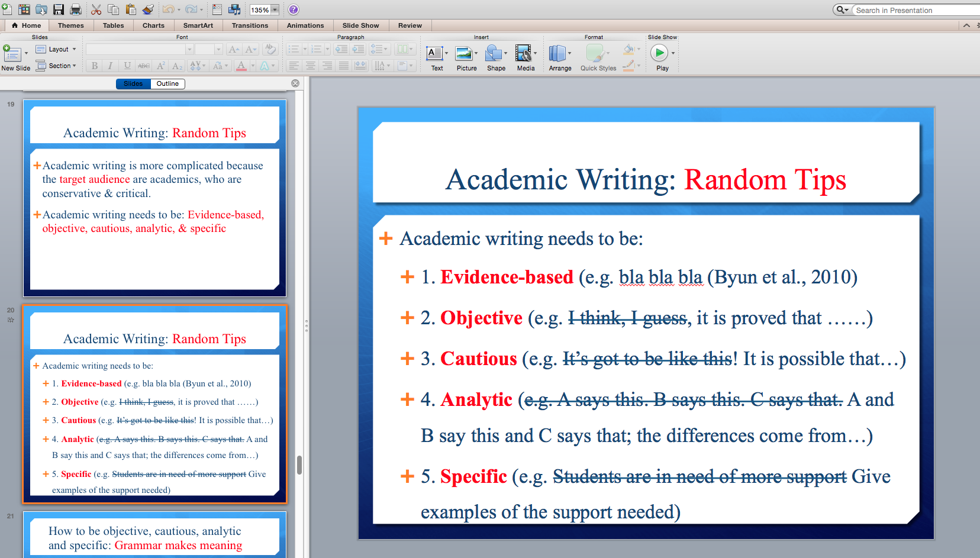Click the Redo arrow icon
Image resolution: width=980 pixels, height=558 pixels.
(191, 9)
